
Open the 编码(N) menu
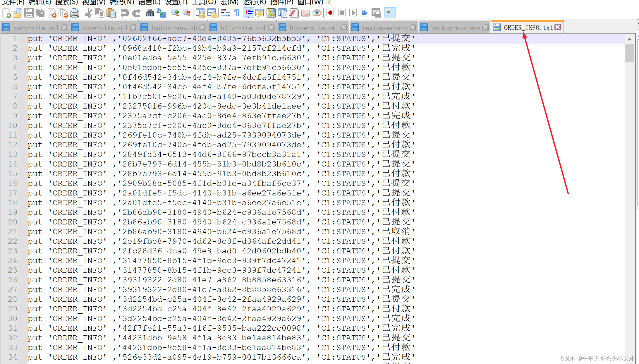(121, 3)
